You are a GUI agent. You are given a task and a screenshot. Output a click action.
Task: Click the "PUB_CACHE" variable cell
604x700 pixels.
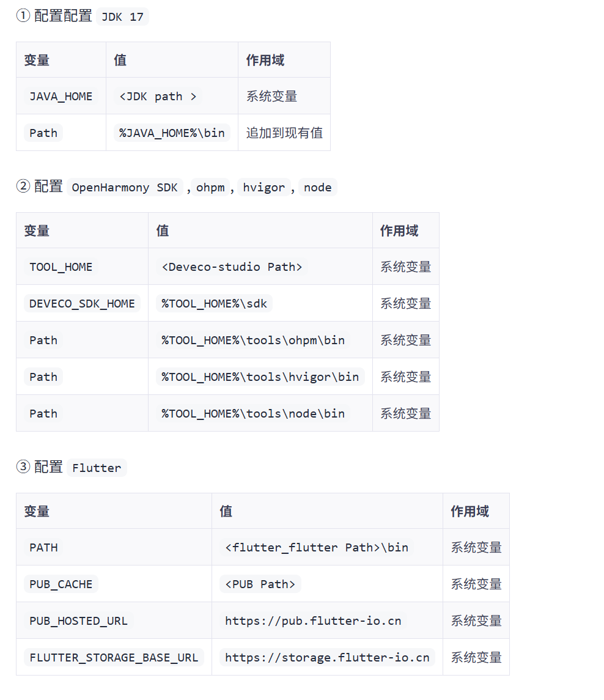point(61,584)
